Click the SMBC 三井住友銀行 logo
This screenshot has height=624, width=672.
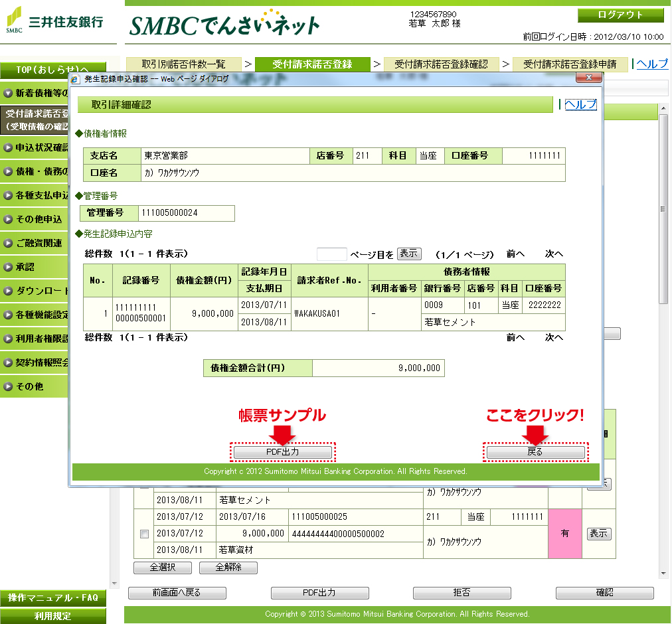(x=54, y=20)
